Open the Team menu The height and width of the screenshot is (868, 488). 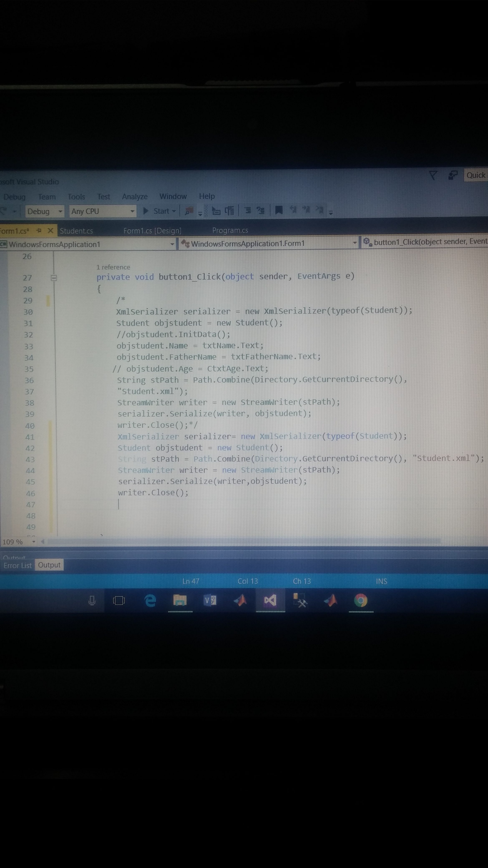point(47,197)
